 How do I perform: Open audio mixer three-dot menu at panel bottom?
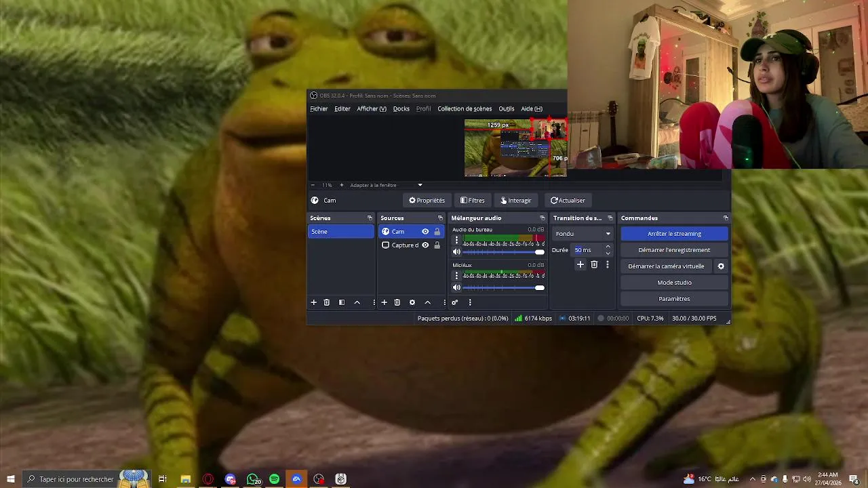469,302
